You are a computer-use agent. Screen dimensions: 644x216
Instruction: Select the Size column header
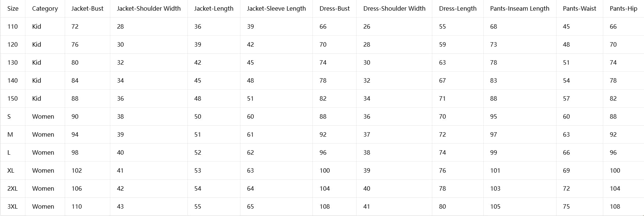13,8
